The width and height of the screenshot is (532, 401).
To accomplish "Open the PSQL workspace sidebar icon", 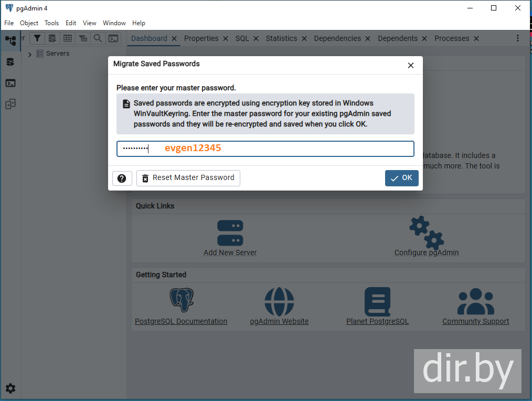I will pos(10,83).
